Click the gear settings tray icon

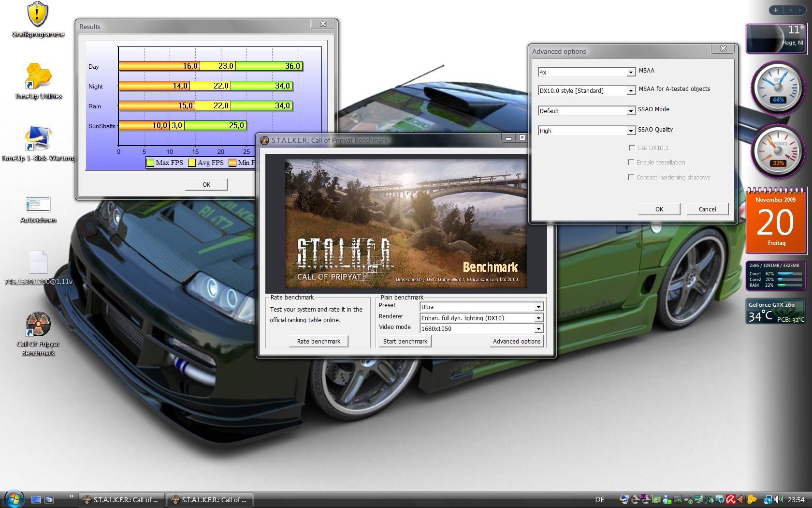click(720, 500)
